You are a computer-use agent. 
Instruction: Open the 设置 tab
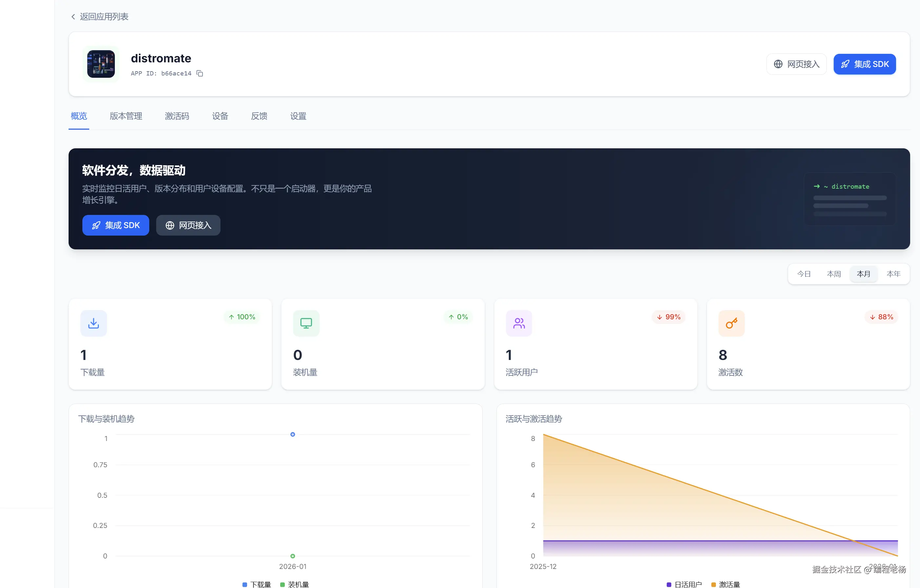click(x=298, y=116)
